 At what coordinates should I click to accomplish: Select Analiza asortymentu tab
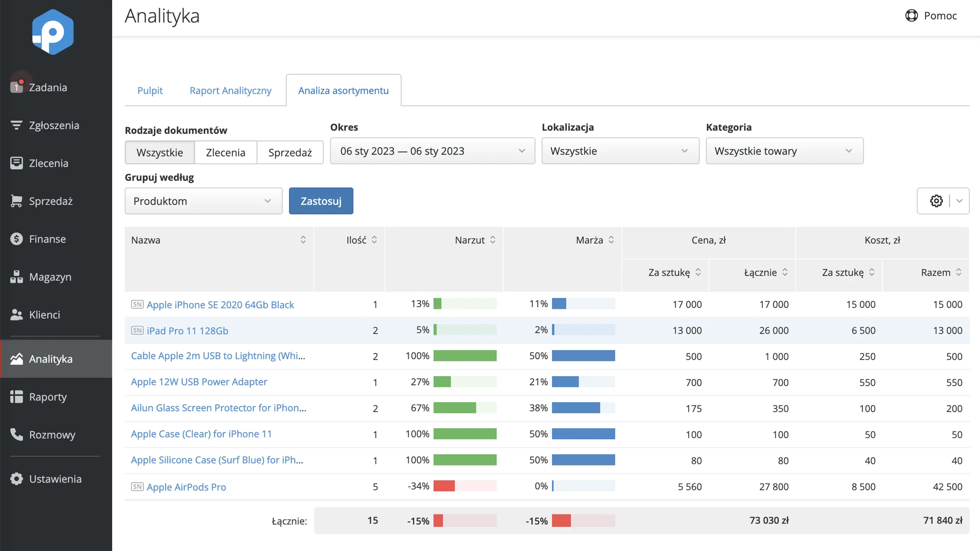tap(343, 90)
